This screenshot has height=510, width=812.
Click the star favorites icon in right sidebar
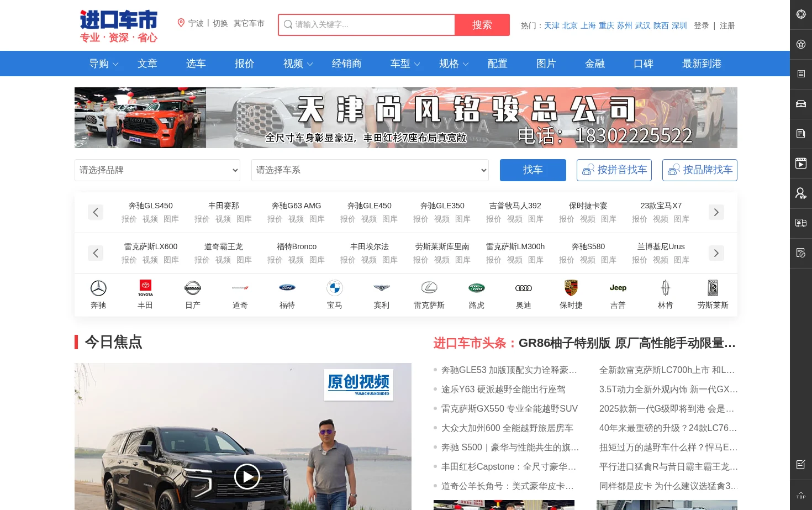pos(801,44)
